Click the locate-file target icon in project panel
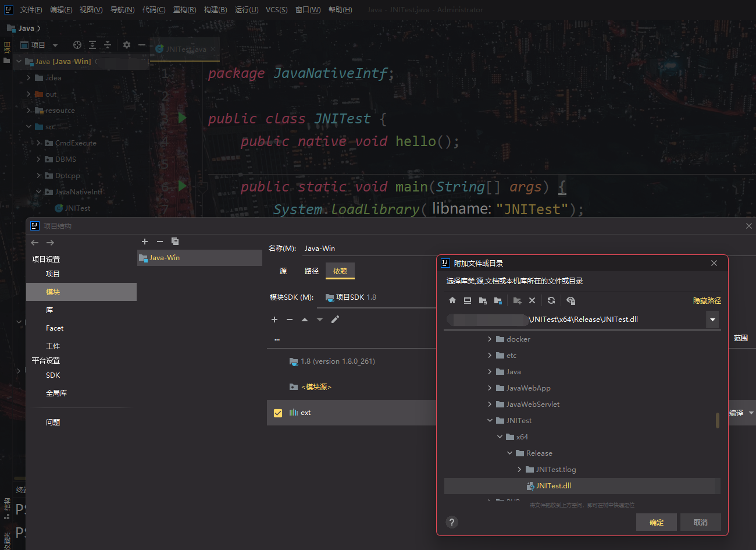Screen dimensions: 756x550 coord(77,45)
